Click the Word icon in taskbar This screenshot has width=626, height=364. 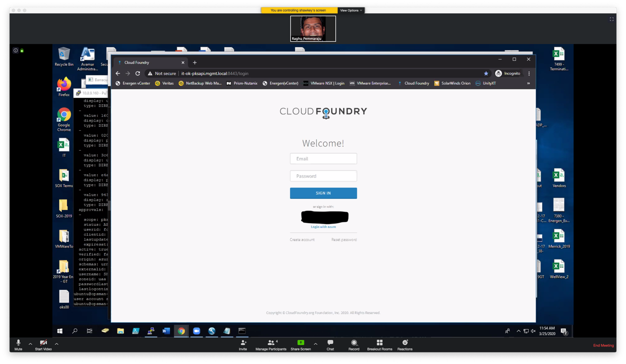(x=166, y=331)
